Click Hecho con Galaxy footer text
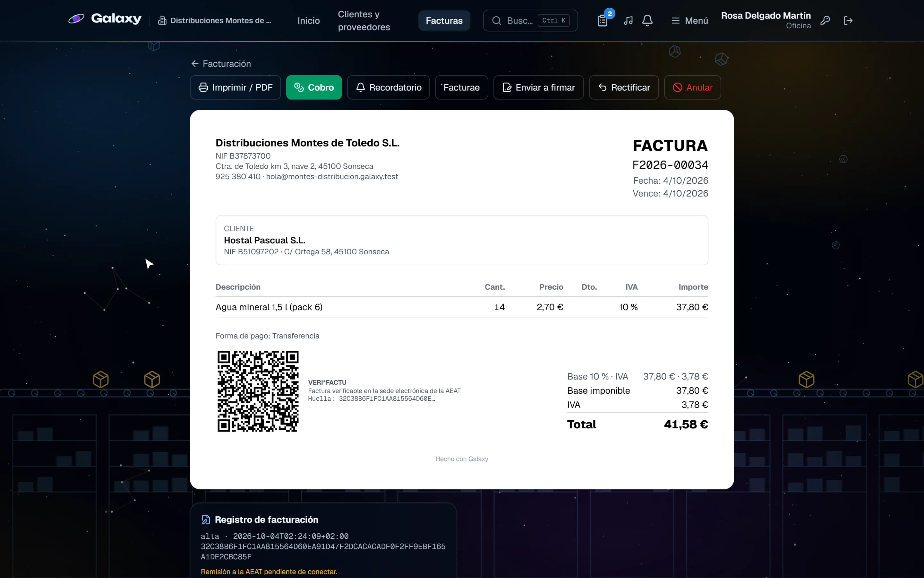Viewport: 924px width, 578px height. click(462, 459)
